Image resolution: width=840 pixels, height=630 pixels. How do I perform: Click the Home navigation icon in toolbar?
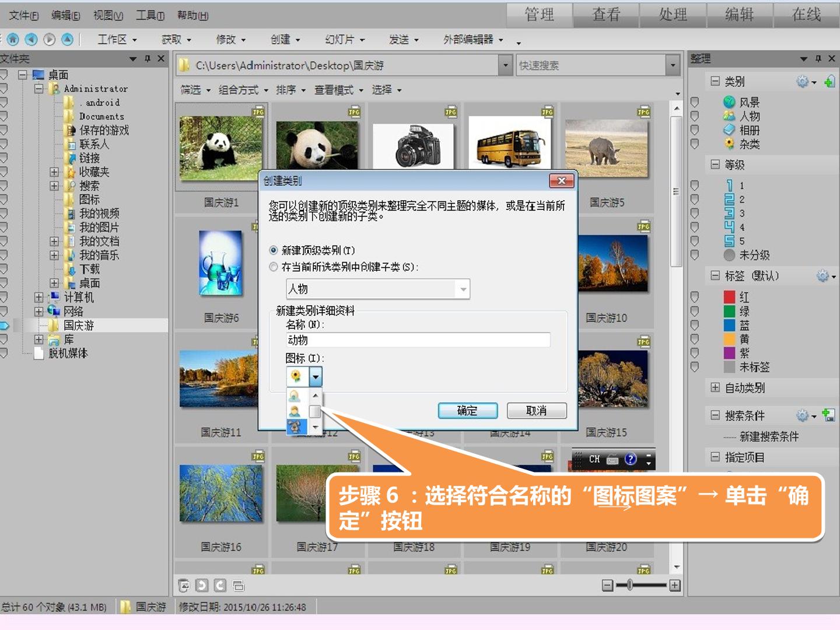click(x=13, y=39)
